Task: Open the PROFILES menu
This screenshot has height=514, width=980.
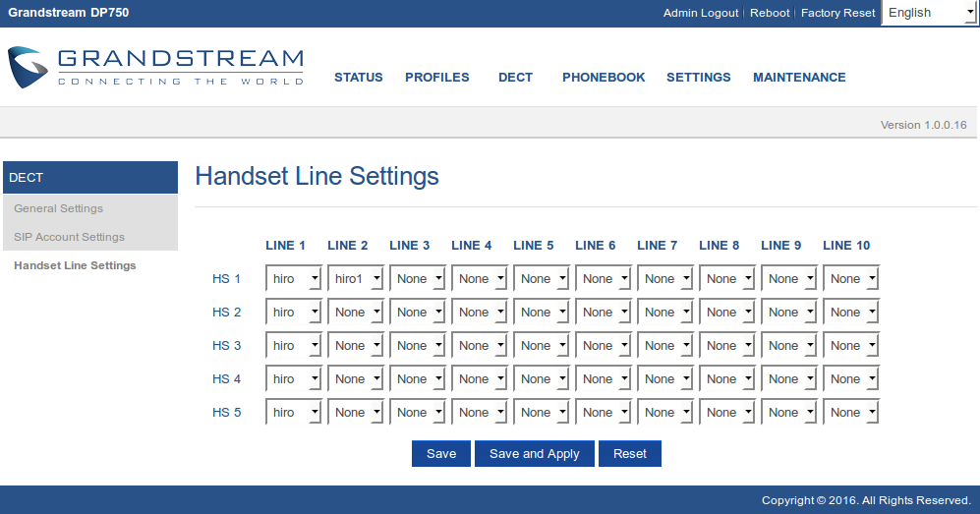Action: coord(436,78)
